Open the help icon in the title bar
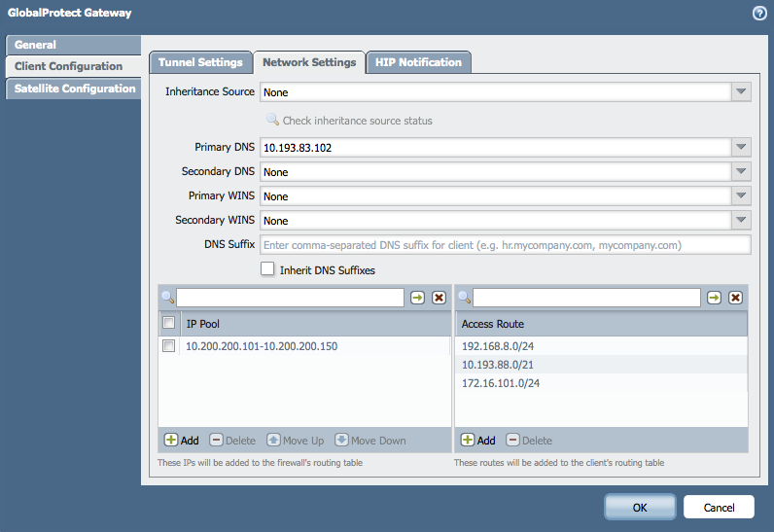This screenshot has height=532, width=774. click(759, 14)
